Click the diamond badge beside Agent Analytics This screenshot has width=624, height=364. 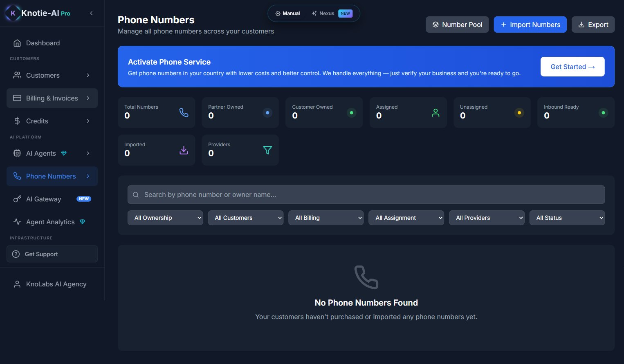pyautogui.click(x=82, y=222)
